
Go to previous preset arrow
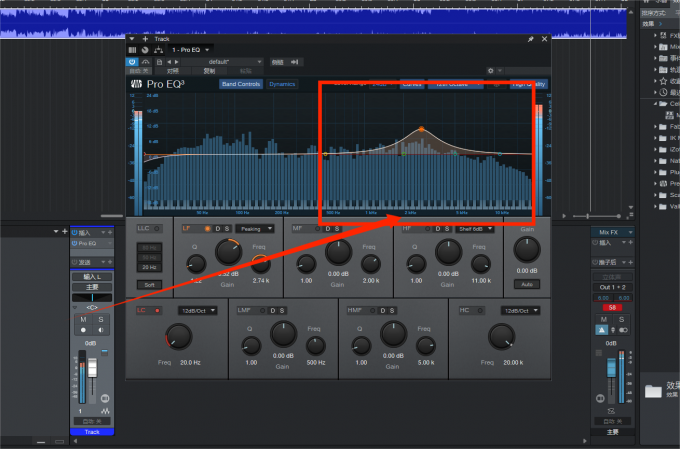coord(169,62)
